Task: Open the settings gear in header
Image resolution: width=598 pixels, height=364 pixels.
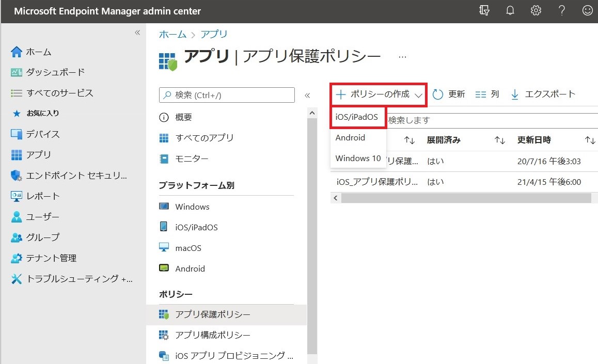Action: click(536, 11)
